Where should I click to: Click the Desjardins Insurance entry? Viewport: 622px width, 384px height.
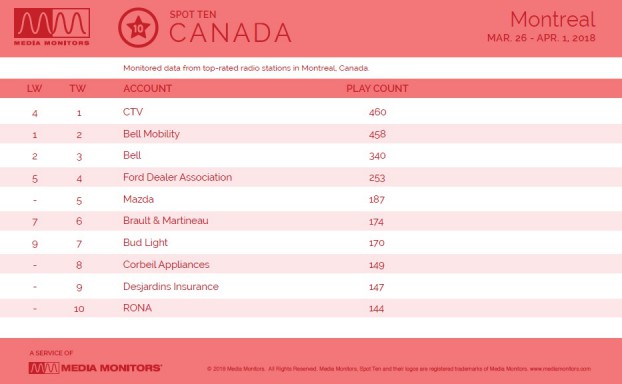pyautogui.click(x=171, y=286)
